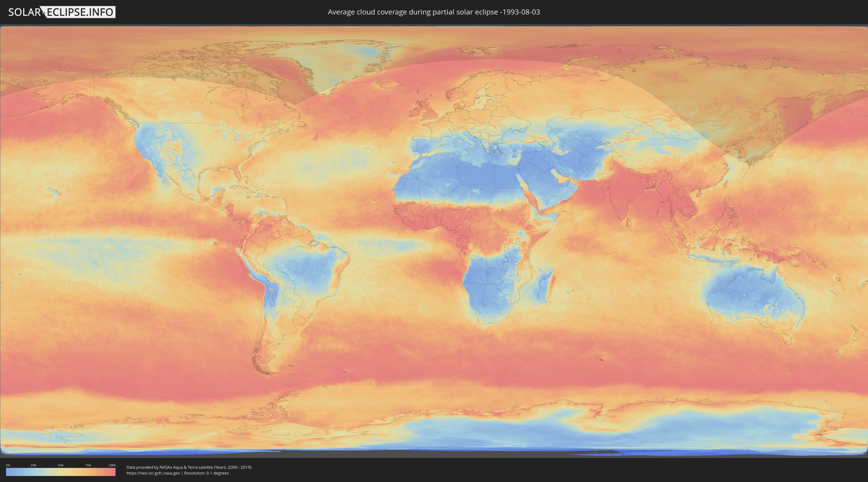Click the 75% legend label

tap(88, 465)
